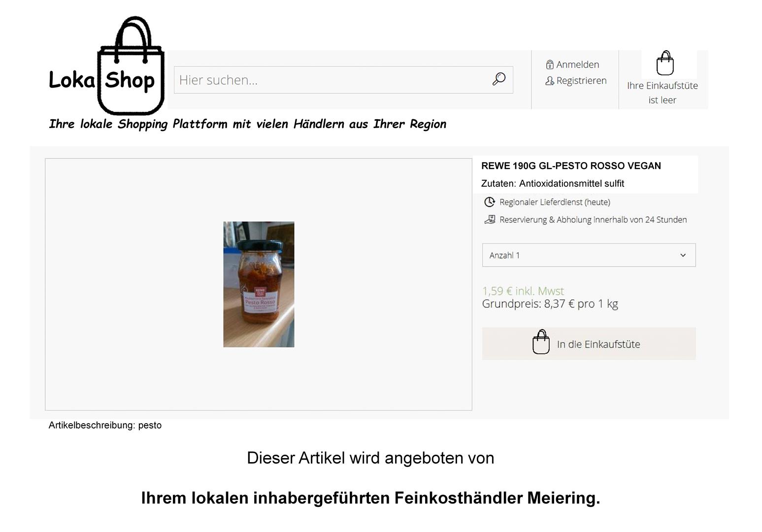762x532 pixels.
Task: Open the shopping bag icon in header
Action: pos(665,63)
